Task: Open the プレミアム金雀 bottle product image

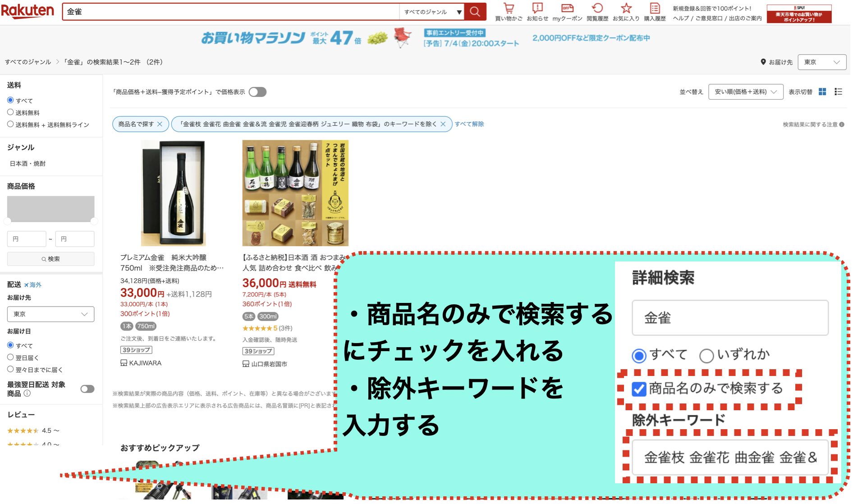Action: [173, 193]
